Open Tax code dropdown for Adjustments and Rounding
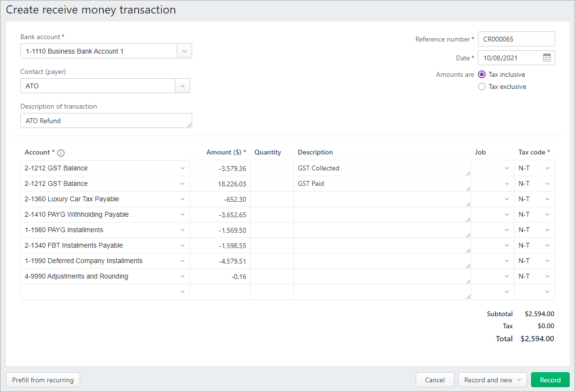The image size is (575, 392). pos(547,277)
